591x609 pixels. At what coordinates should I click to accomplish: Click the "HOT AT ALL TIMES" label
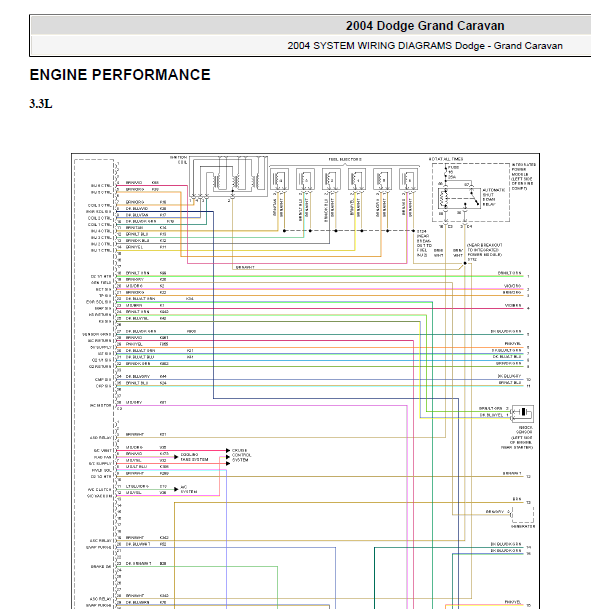click(x=446, y=159)
